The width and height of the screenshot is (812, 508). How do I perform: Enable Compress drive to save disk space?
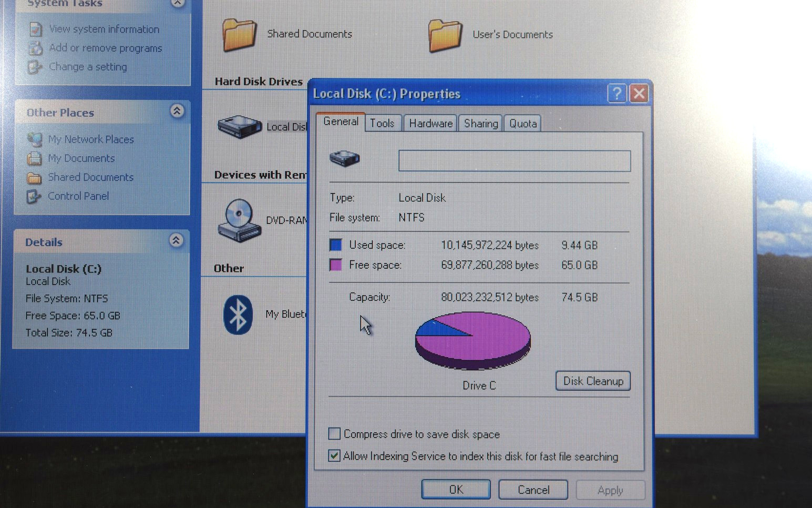(x=334, y=434)
